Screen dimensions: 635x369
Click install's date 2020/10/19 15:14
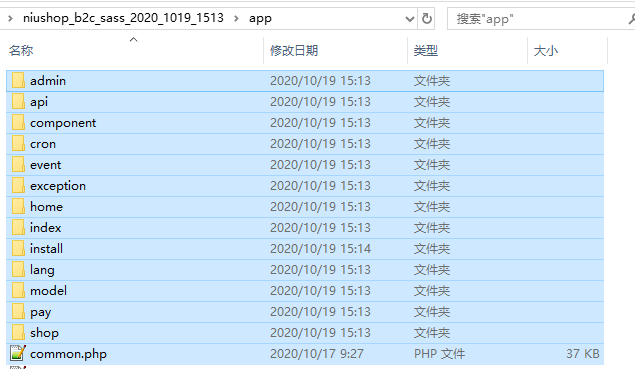[320, 249]
